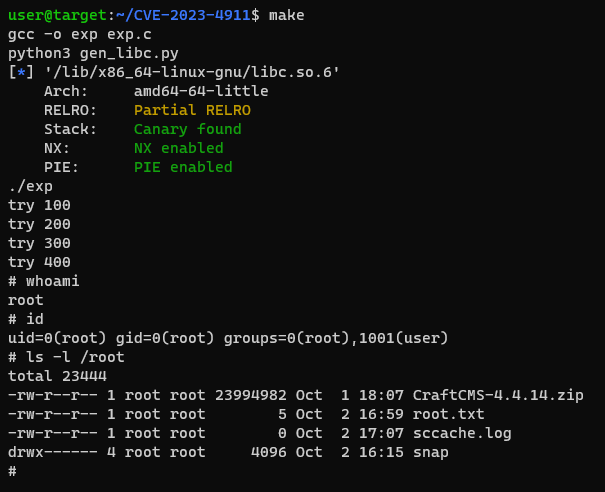Click the 'snap' directory name
The image size is (605, 492).
pos(431,452)
